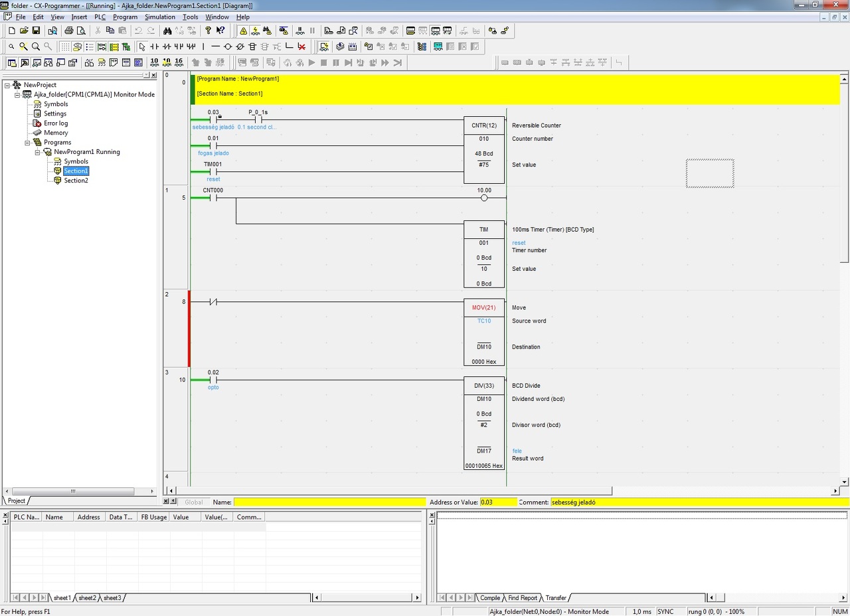Select the New Contact ladder tool

coord(155,46)
